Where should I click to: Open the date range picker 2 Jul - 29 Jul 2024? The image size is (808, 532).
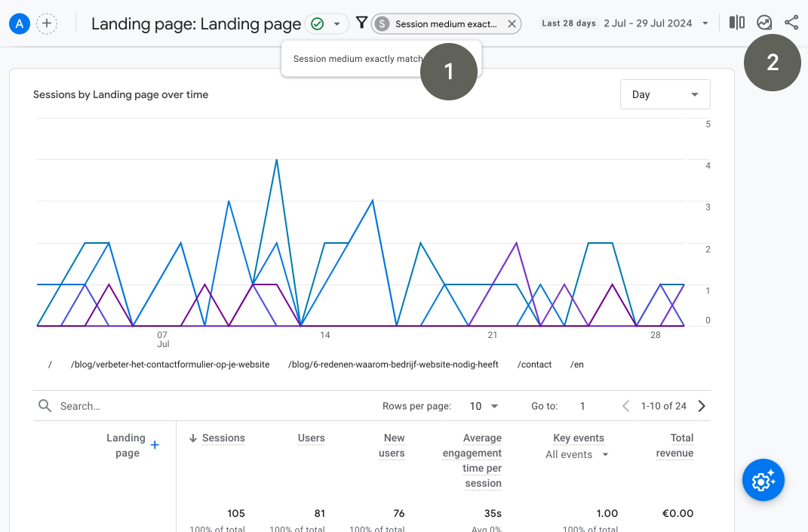(x=656, y=23)
